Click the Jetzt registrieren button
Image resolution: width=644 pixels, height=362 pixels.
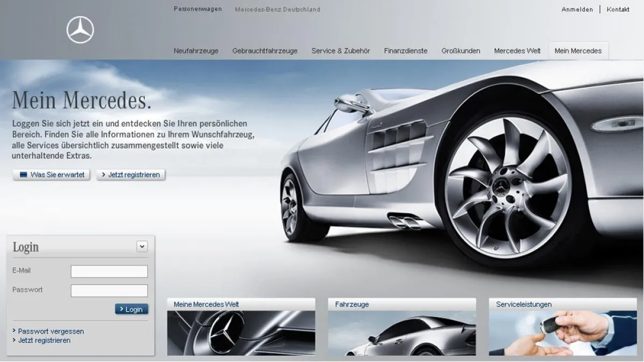tap(130, 174)
